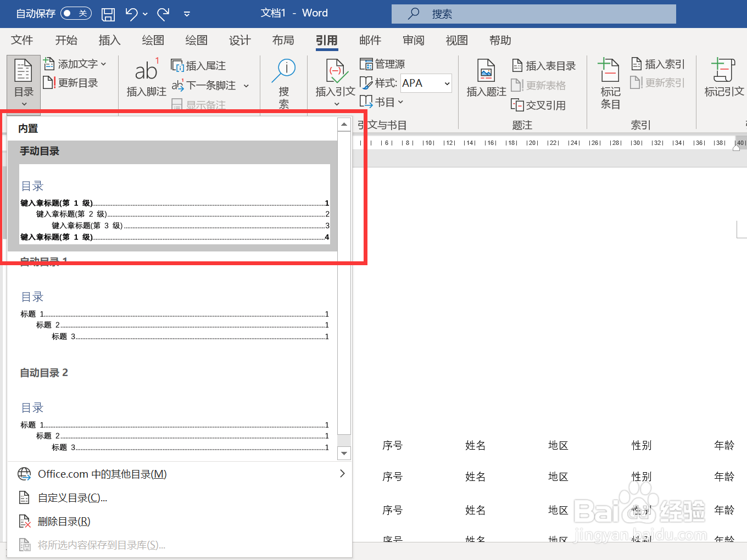Click the Save floppy disk icon

(108, 14)
